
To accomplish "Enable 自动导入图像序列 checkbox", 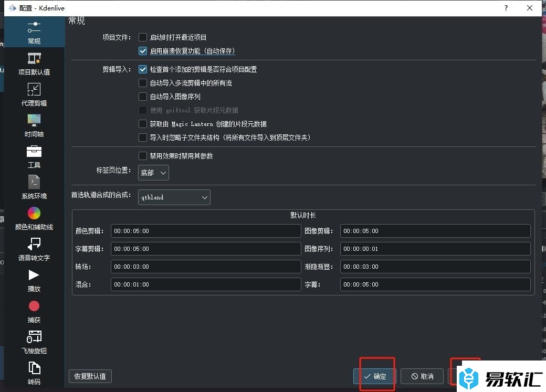I will (x=143, y=97).
